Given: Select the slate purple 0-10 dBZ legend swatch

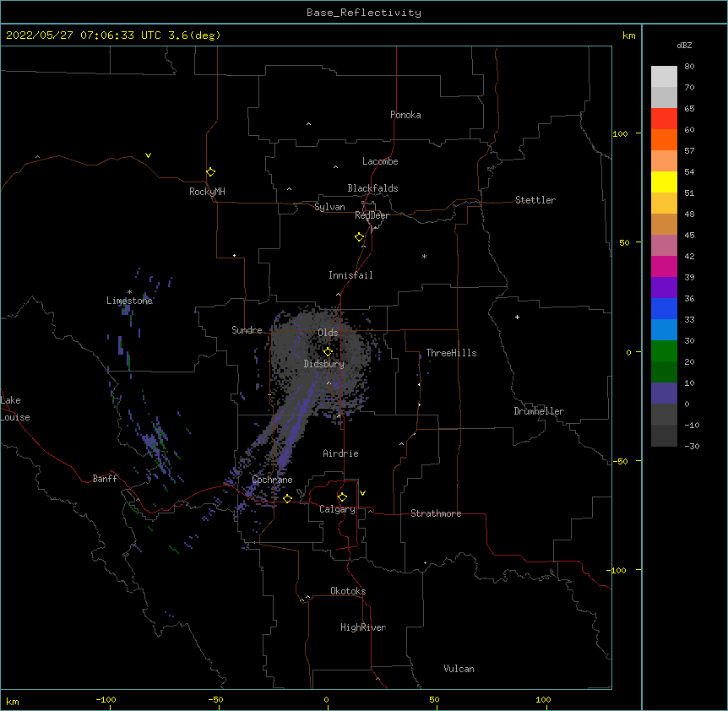Looking at the screenshot, I should (x=664, y=393).
